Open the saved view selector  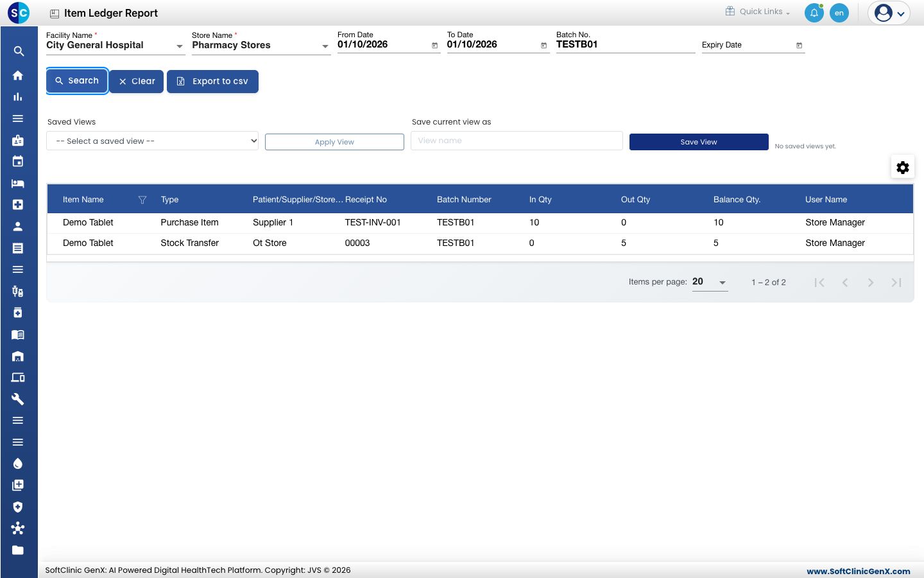tap(152, 141)
